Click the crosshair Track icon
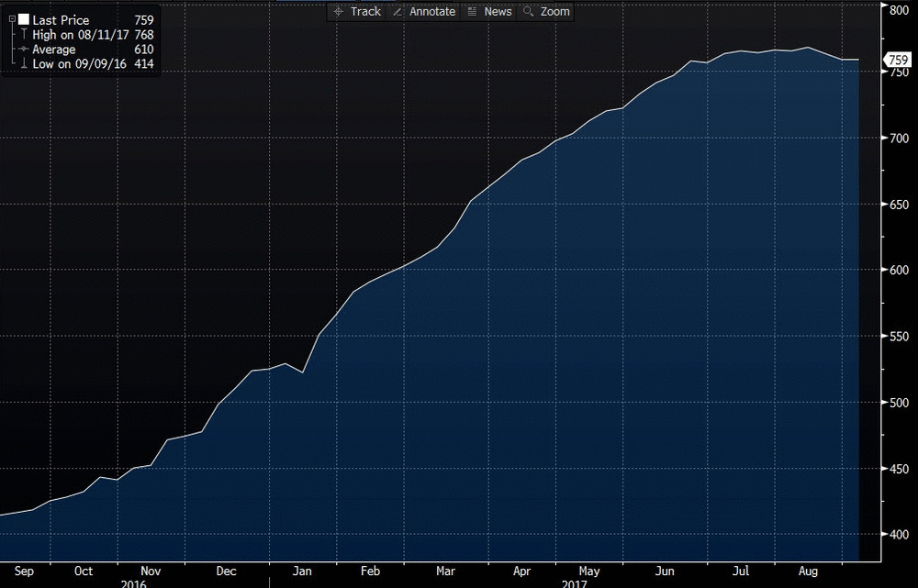Screen dimensions: 918x588 pos(338,12)
